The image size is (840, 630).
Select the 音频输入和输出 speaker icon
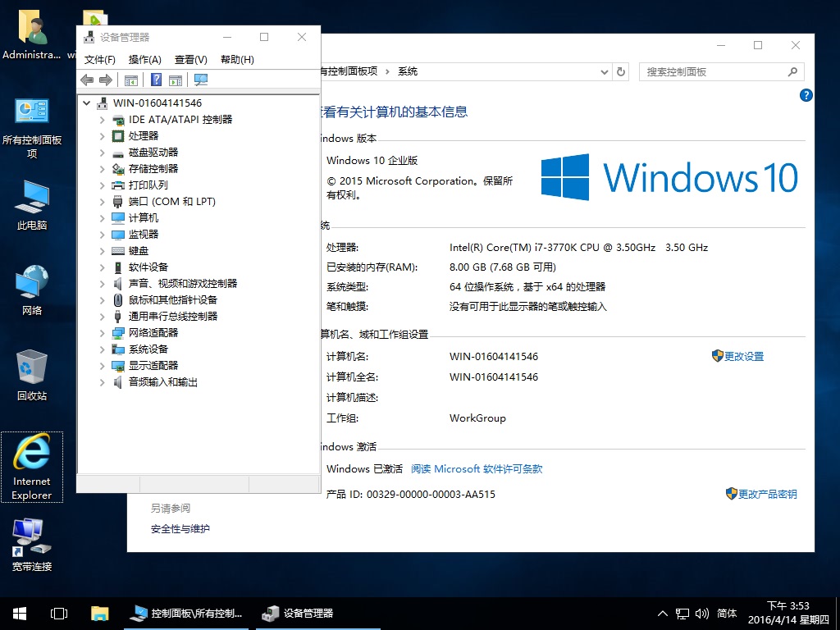click(x=118, y=382)
